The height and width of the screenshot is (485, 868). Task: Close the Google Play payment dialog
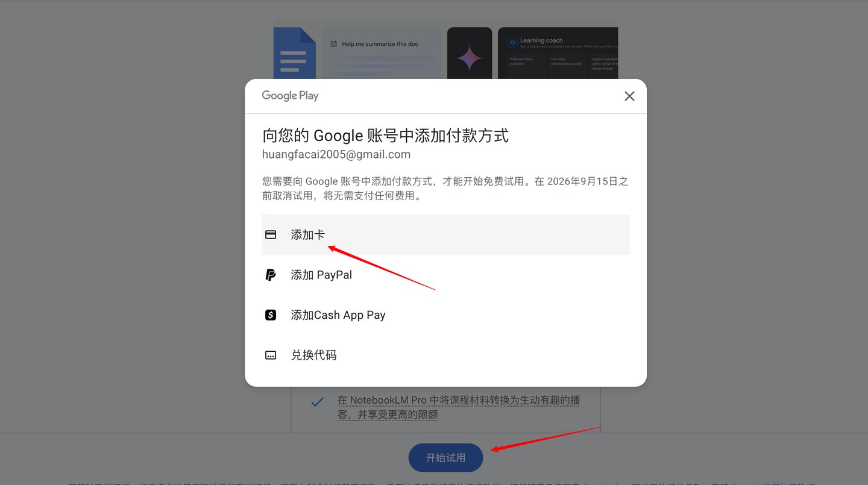click(629, 96)
